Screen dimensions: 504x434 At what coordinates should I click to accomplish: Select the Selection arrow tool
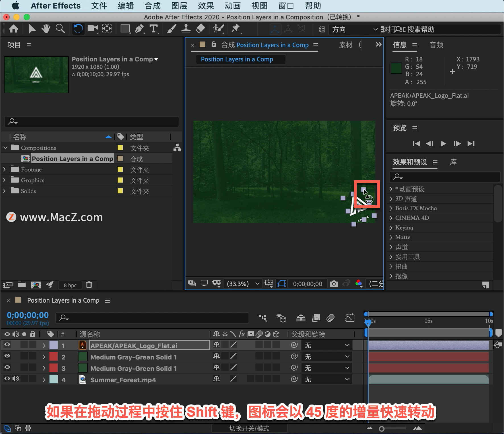pyautogui.click(x=32, y=29)
